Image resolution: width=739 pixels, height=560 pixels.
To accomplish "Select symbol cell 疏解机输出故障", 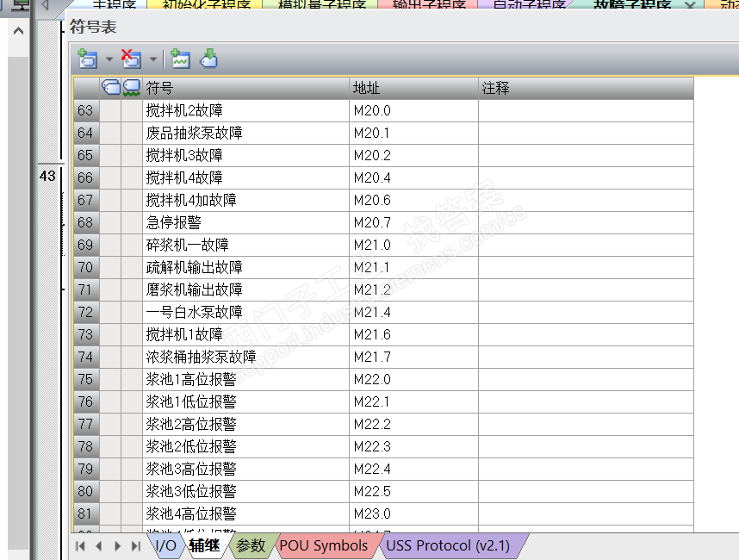I will pos(246,267).
